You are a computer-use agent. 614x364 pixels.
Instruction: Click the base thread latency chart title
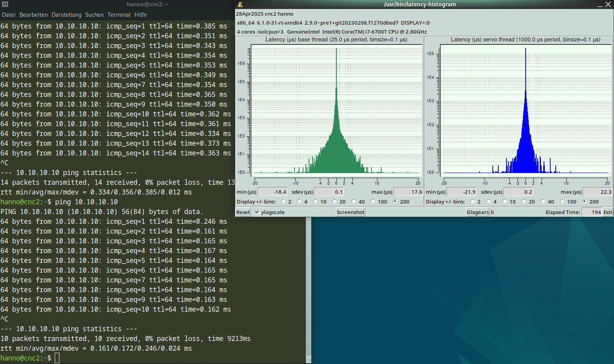click(x=336, y=39)
